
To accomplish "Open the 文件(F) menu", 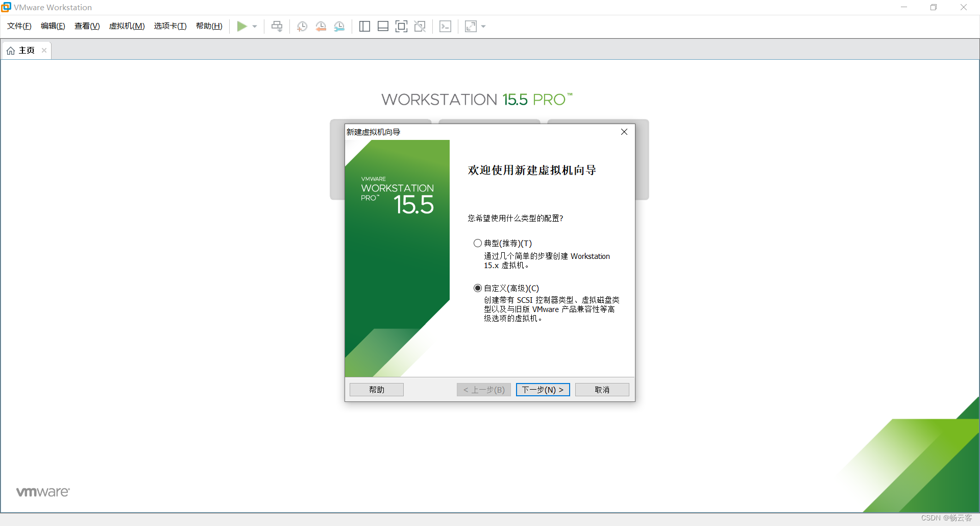I will 19,26.
